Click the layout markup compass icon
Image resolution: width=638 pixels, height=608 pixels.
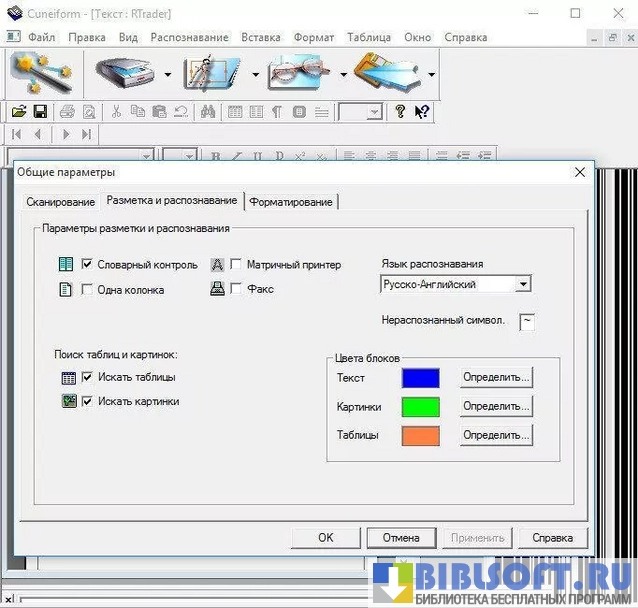click(212, 73)
